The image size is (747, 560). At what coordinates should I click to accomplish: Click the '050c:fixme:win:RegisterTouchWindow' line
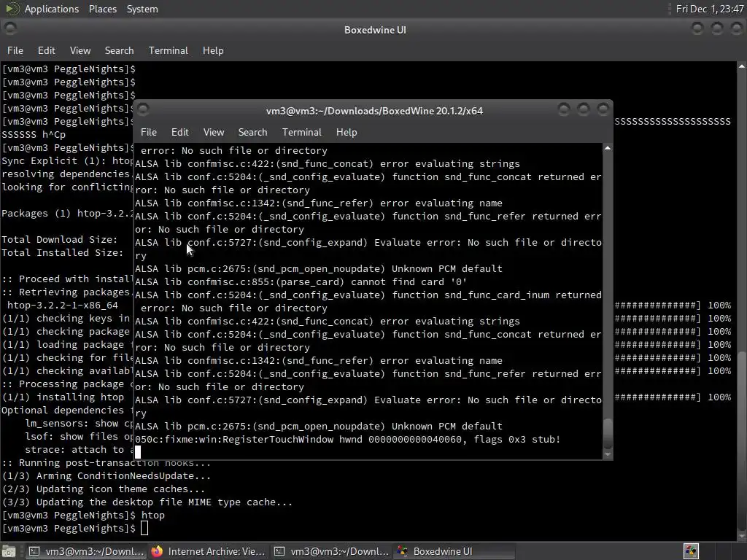pyautogui.click(x=348, y=439)
